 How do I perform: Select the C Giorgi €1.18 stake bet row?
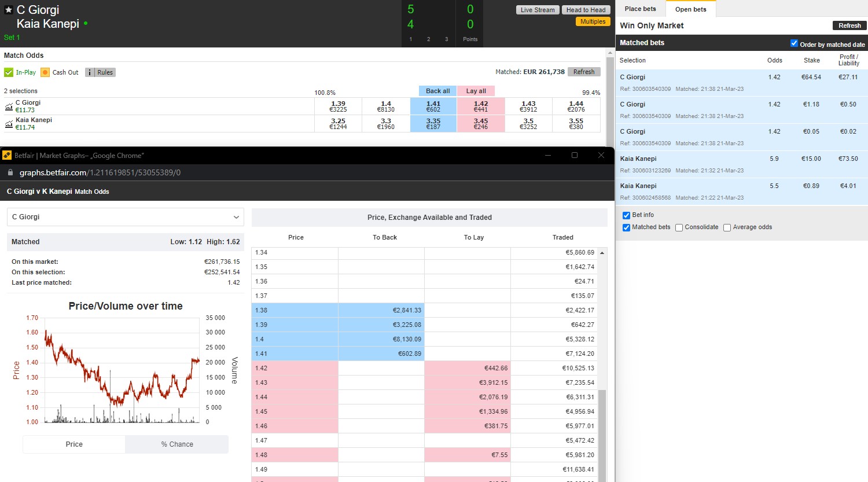tap(741, 110)
